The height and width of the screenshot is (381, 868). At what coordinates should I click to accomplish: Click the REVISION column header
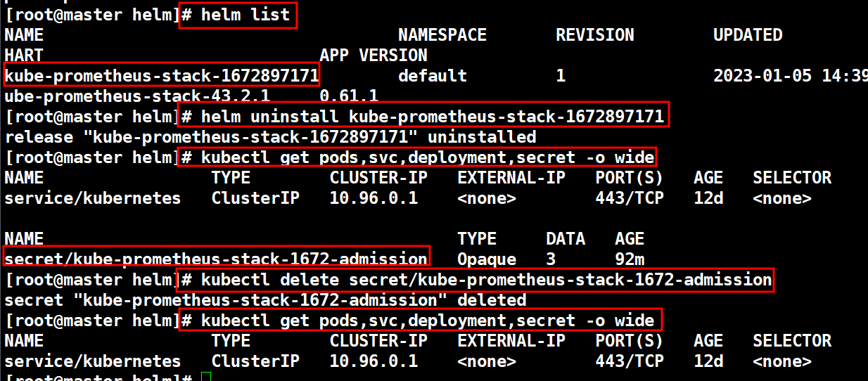[x=594, y=35]
